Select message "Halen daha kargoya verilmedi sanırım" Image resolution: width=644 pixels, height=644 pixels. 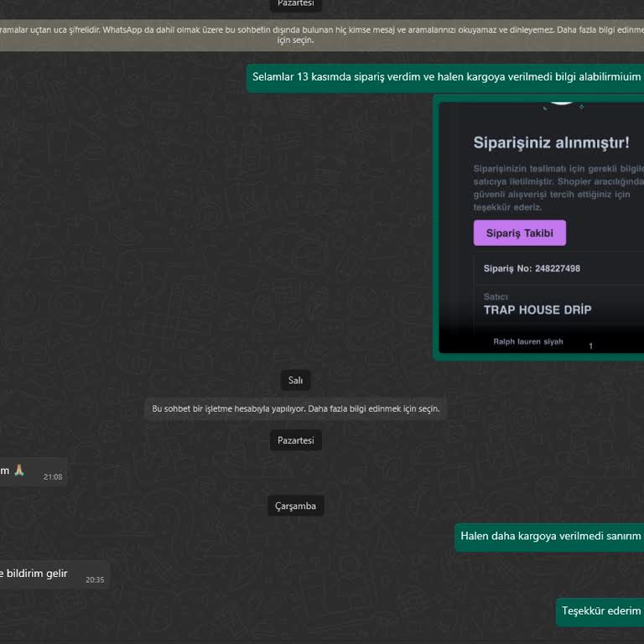549,538
